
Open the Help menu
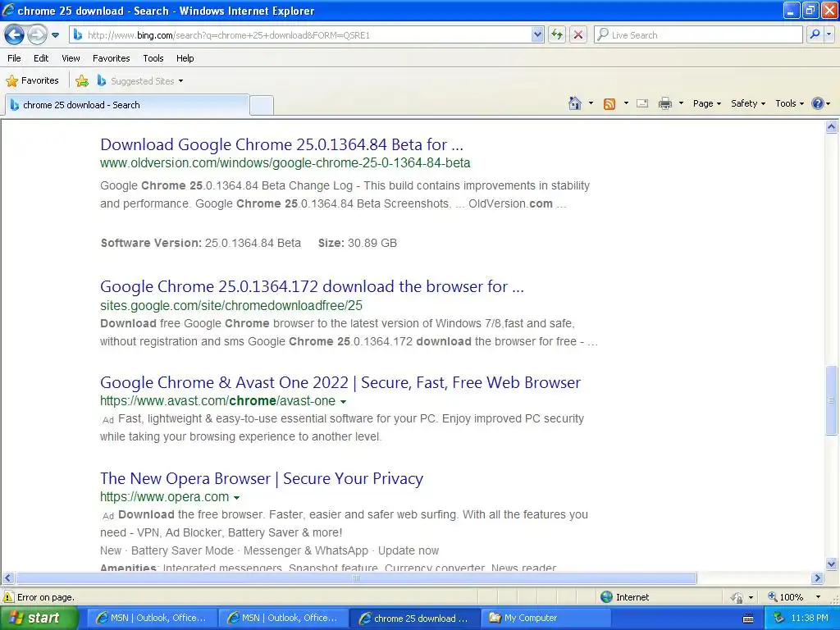pyautogui.click(x=185, y=58)
